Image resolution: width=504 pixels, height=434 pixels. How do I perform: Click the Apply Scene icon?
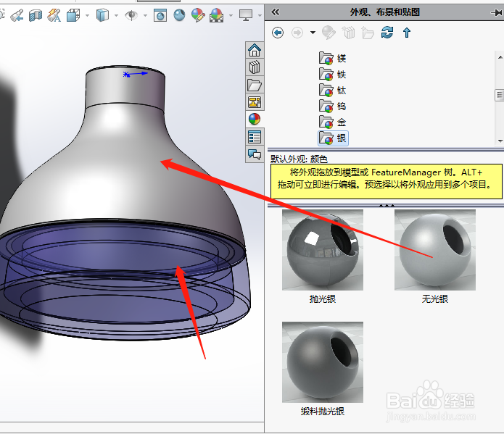pos(217,15)
